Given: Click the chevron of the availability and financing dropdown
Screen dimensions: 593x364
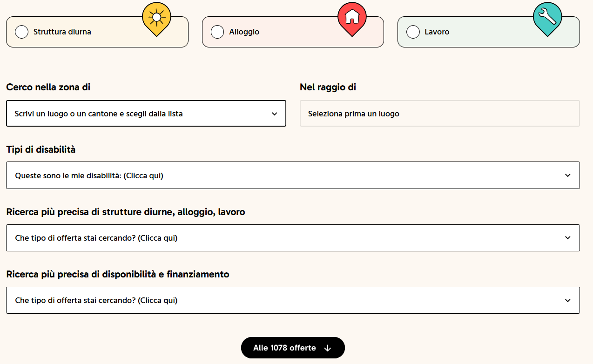Looking at the screenshot, I should click(567, 300).
